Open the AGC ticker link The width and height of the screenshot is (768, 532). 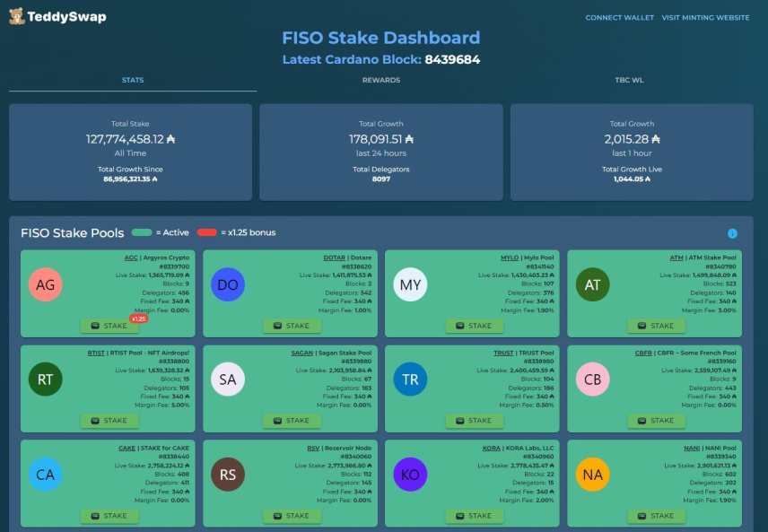(131, 257)
